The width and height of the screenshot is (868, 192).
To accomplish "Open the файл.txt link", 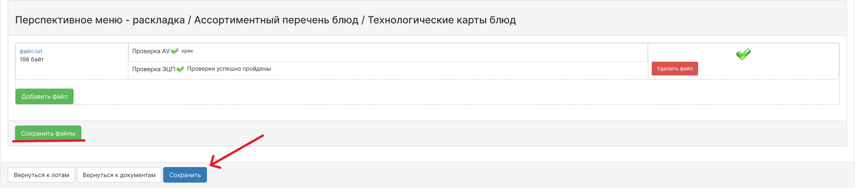I will point(31,51).
